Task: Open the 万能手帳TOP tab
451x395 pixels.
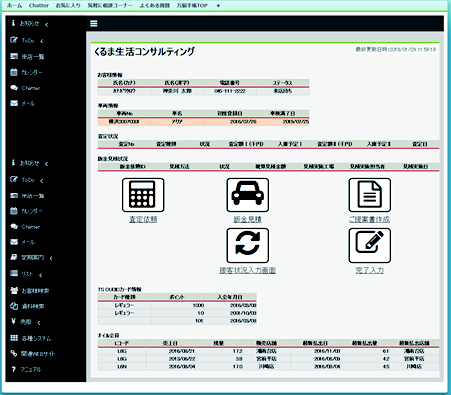Action: 192,6
